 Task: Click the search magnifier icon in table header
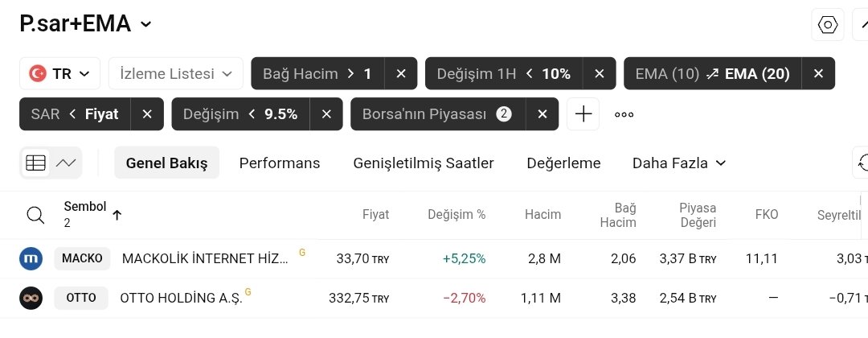point(35,215)
